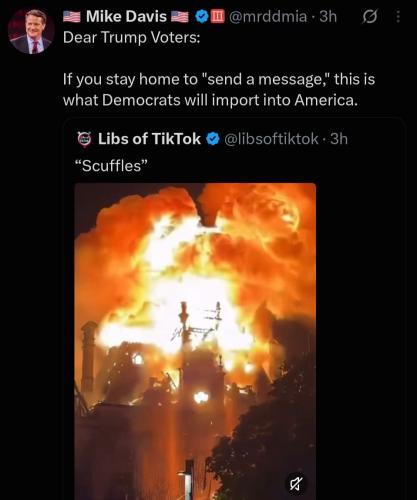Click the Libs of TikTok display name
The image size is (417, 500).
pyautogui.click(x=149, y=139)
